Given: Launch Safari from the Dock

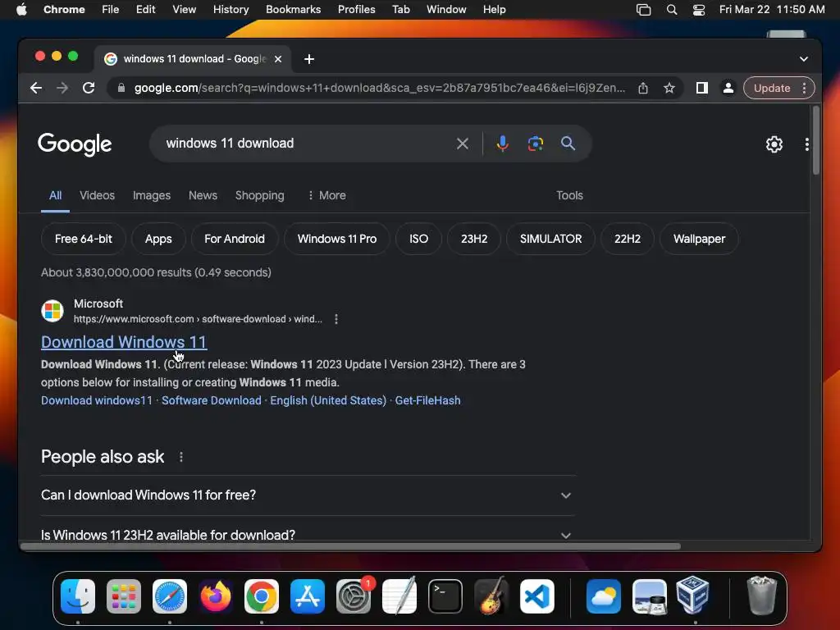Looking at the screenshot, I should pos(170,596).
